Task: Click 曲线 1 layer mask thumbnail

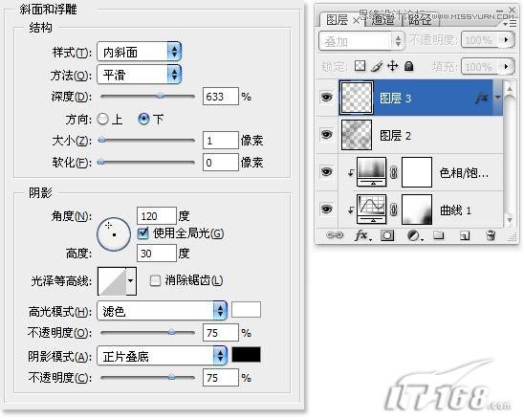Action: point(416,210)
